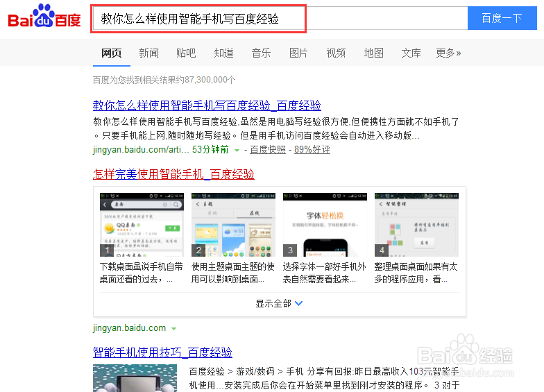Image resolution: width=544 pixels, height=392 pixels.
Task: Open the dropdown arrow next to jingyan.baidu.com
Action: point(173,329)
